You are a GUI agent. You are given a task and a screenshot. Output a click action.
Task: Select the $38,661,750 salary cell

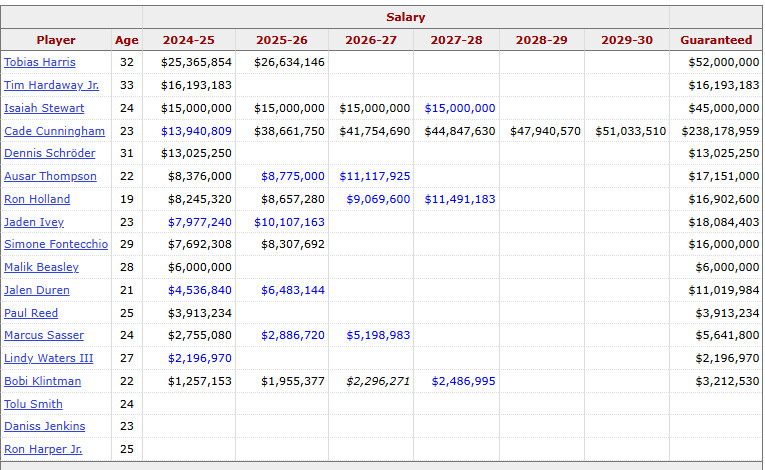[x=289, y=131]
